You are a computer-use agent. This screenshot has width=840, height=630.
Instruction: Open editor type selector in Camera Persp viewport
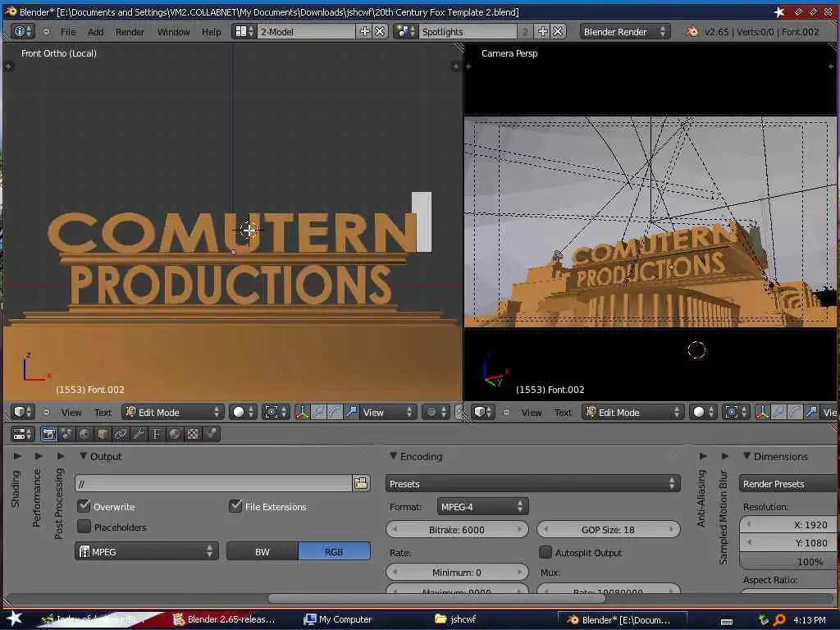[x=482, y=412]
